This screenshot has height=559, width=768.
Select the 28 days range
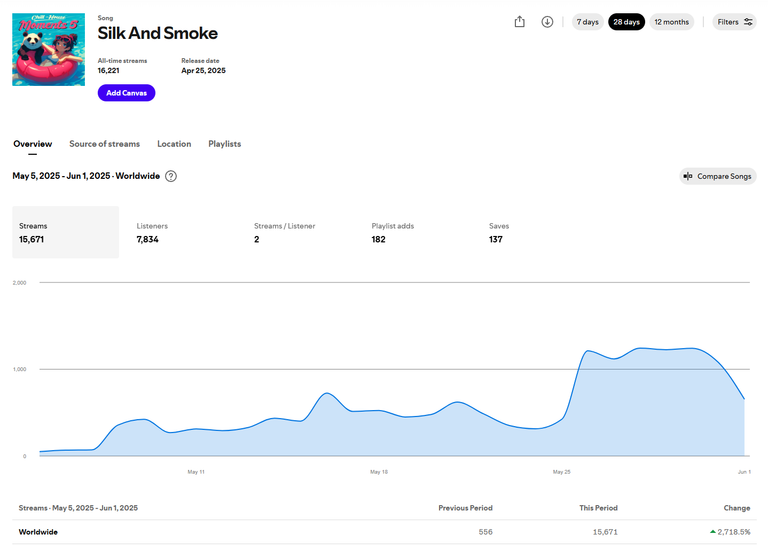coord(626,22)
